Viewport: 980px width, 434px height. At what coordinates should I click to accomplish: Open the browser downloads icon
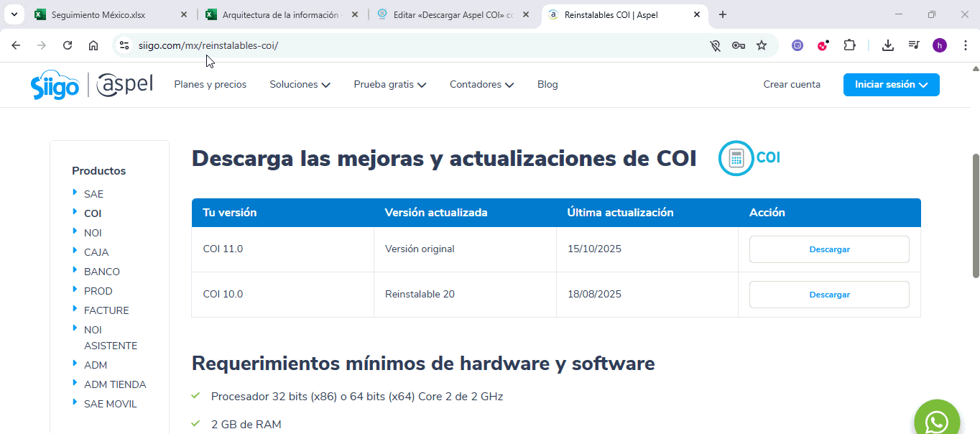(888, 45)
